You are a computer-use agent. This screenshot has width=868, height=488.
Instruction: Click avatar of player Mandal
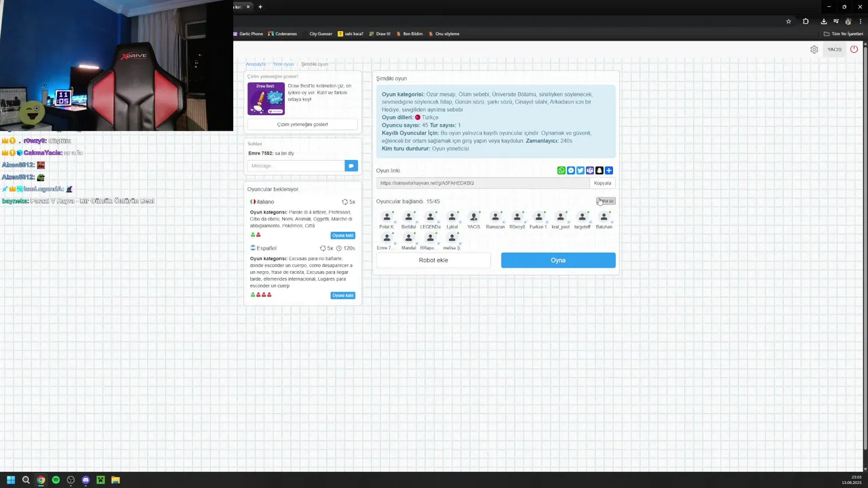tap(408, 238)
